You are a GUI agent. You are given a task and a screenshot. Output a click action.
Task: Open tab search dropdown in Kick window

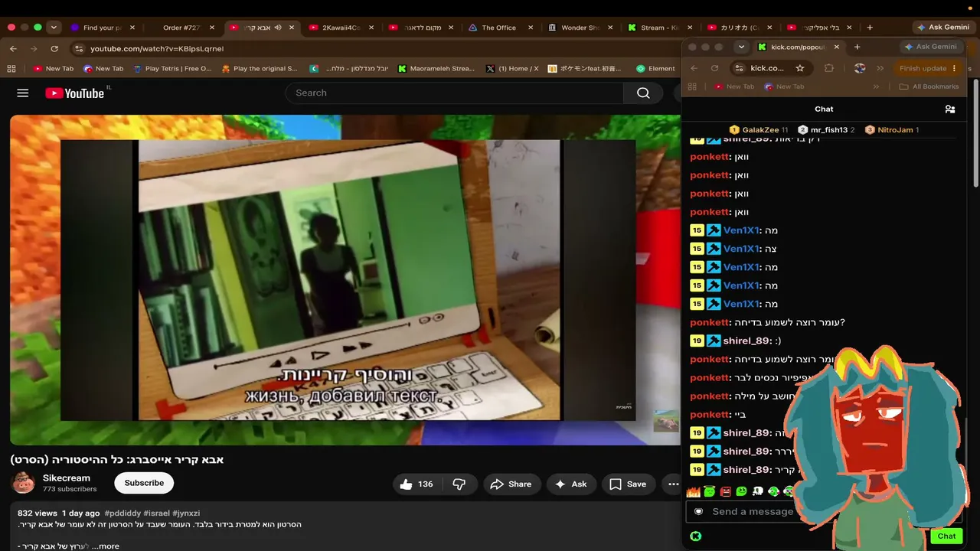(741, 47)
